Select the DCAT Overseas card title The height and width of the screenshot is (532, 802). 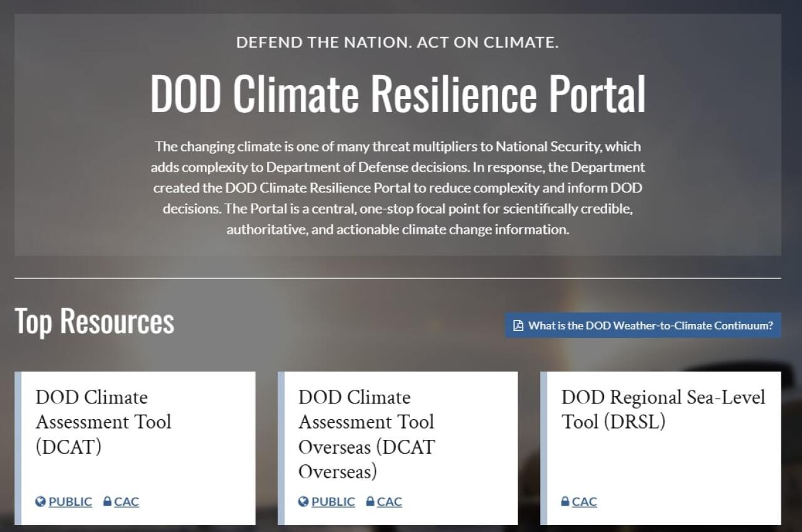(367, 434)
